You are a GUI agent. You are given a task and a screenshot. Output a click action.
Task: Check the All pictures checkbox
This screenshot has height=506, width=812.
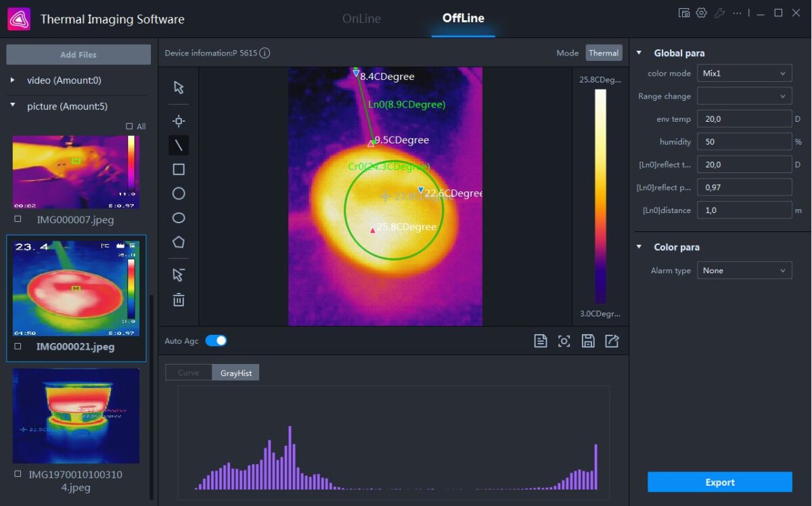click(130, 127)
